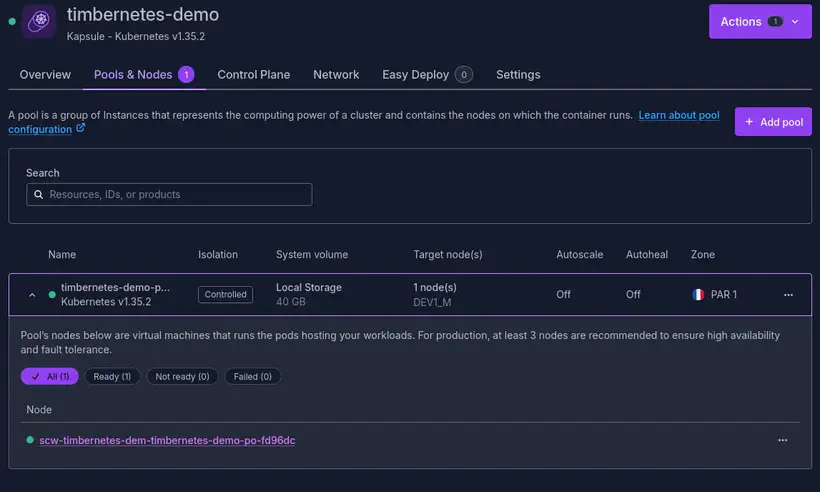Image resolution: width=820 pixels, height=492 pixels.
Task: Select the All (1) node filter
Action: [50, 376]
